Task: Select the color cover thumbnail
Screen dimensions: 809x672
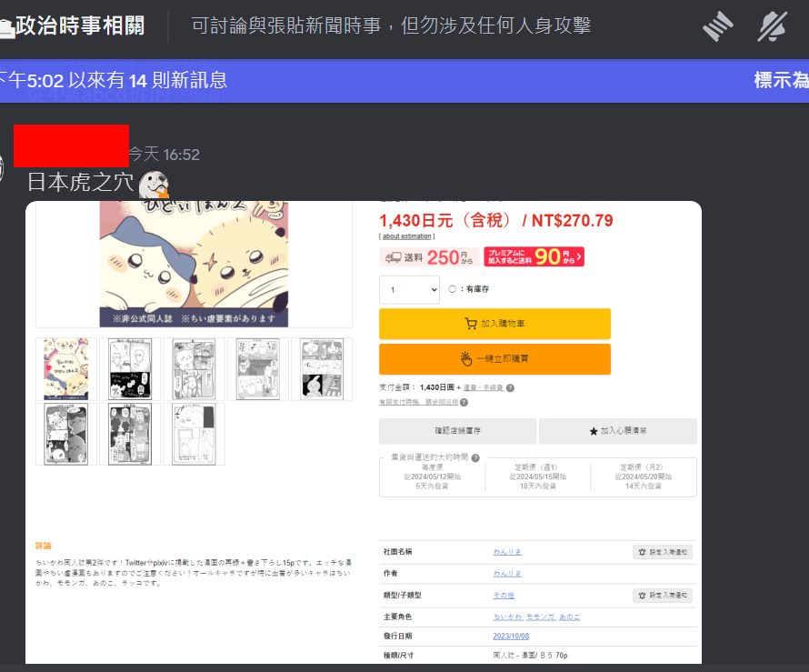Action: point(66,369)
